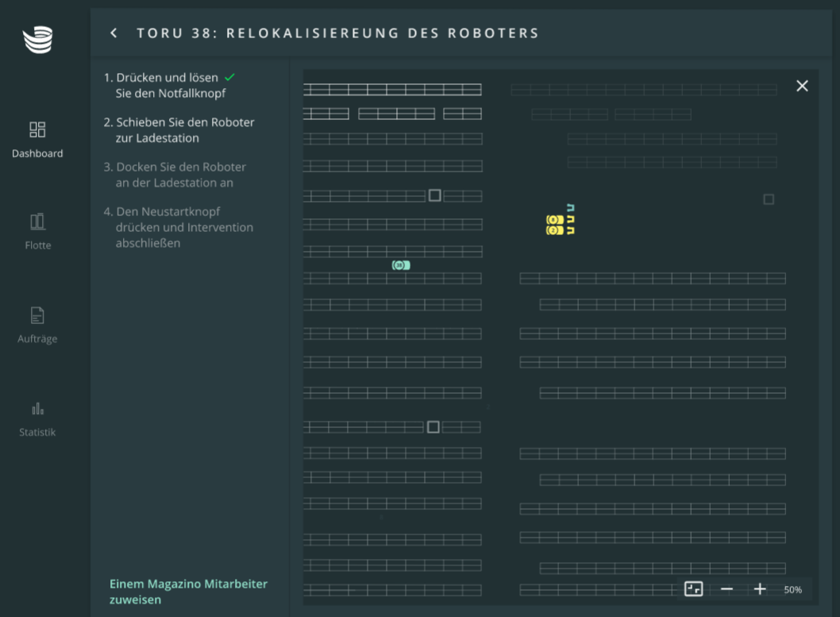Select the upper yellow robot marker
This screenshot has height=617, width=840.
(555, 220)
